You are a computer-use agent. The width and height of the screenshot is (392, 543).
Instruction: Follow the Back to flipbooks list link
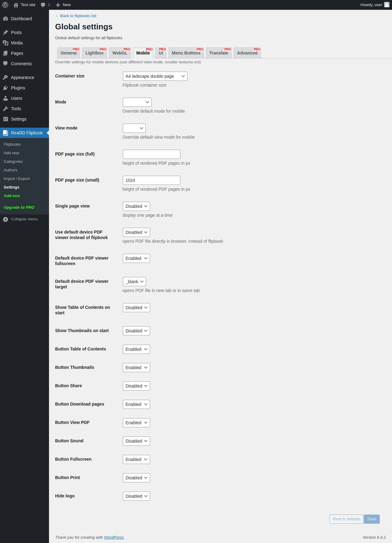[76, 16]
